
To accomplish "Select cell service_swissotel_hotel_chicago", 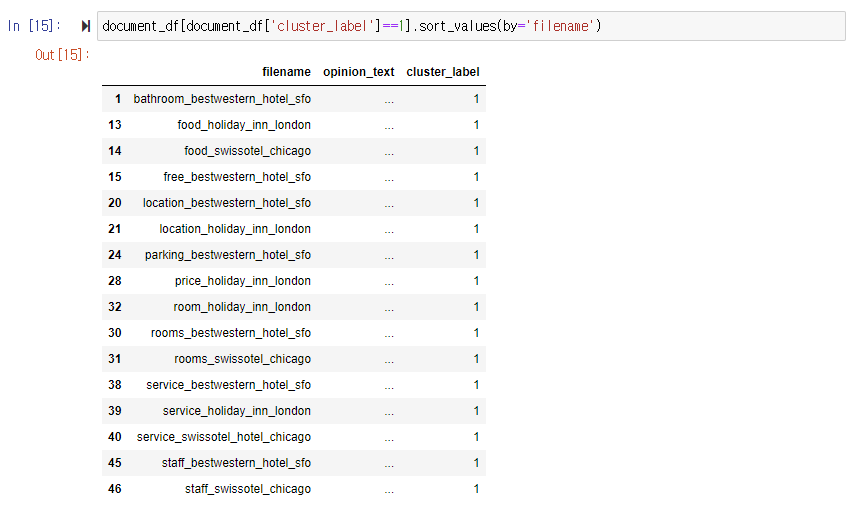I will [x=224, y=437].
